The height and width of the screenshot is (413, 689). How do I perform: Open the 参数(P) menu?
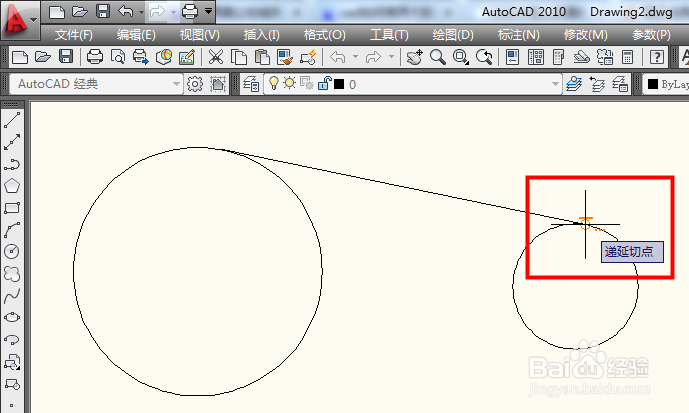click(x=651, y=34)
